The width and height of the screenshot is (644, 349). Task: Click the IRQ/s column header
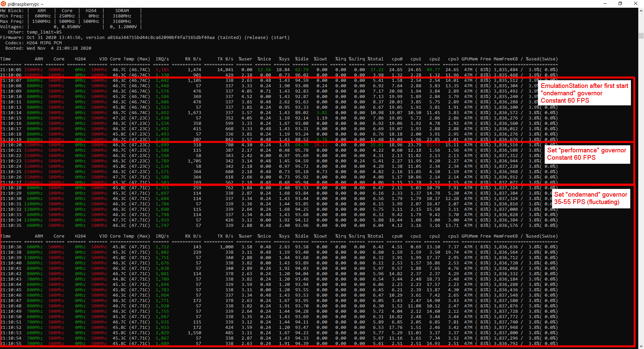click(162, 59)
